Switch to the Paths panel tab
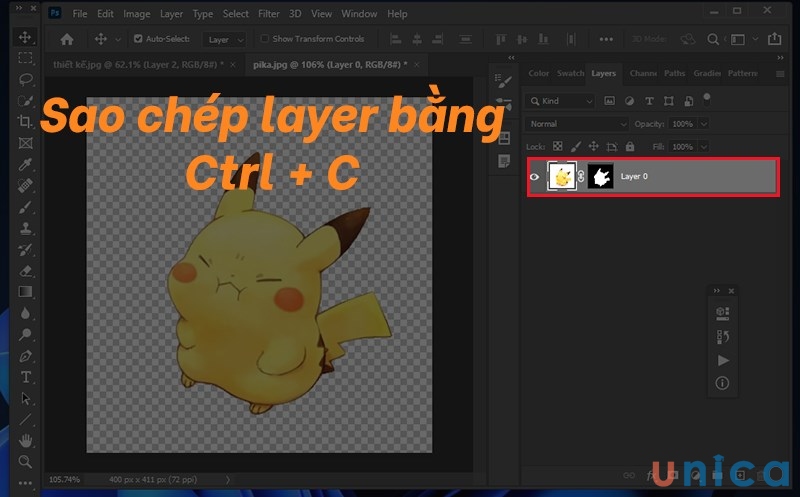The height and width of the screenshot is (497, 800). pyautogui.click(x=675, y=73)
